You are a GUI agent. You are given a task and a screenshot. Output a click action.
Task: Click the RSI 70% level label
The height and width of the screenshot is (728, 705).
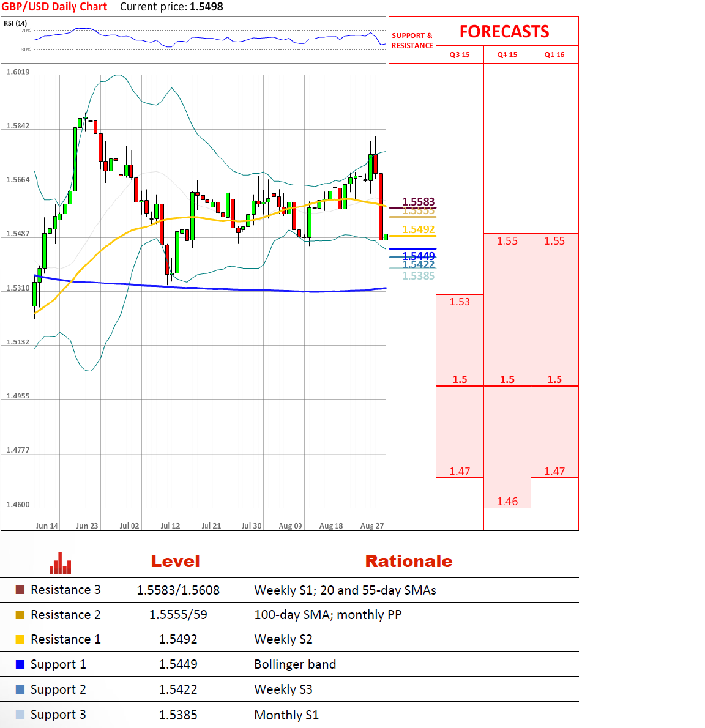26,31
